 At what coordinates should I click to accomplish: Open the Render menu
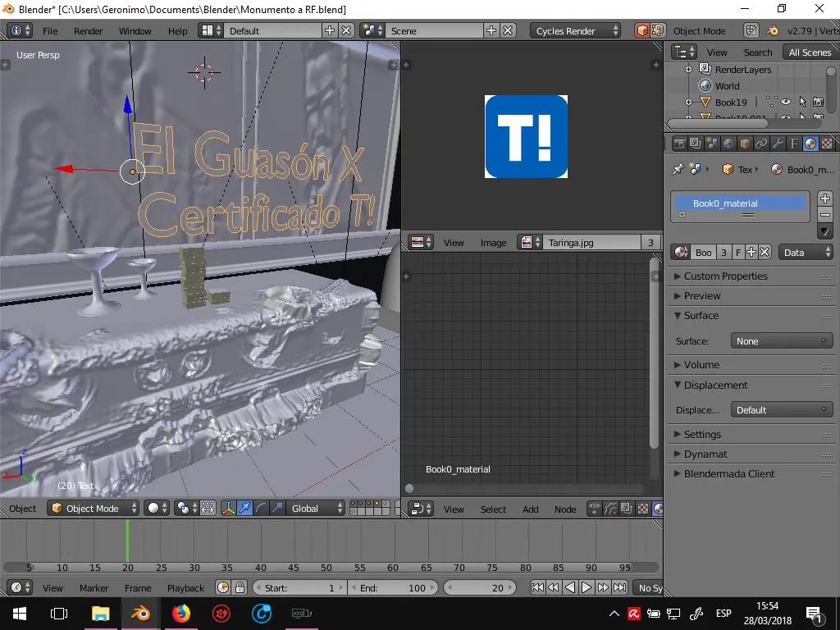pyautogui.click(x=89, y=31)
